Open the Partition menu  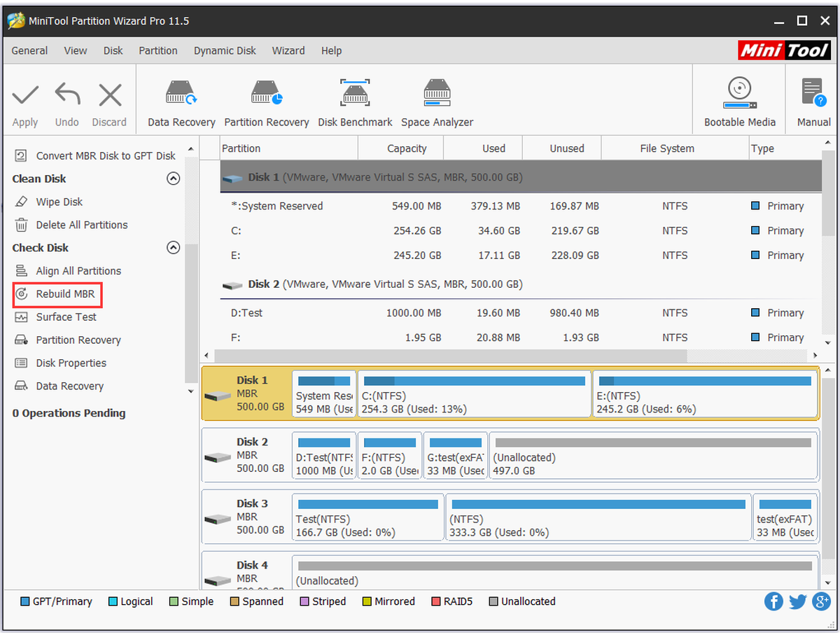click(158, 50)
